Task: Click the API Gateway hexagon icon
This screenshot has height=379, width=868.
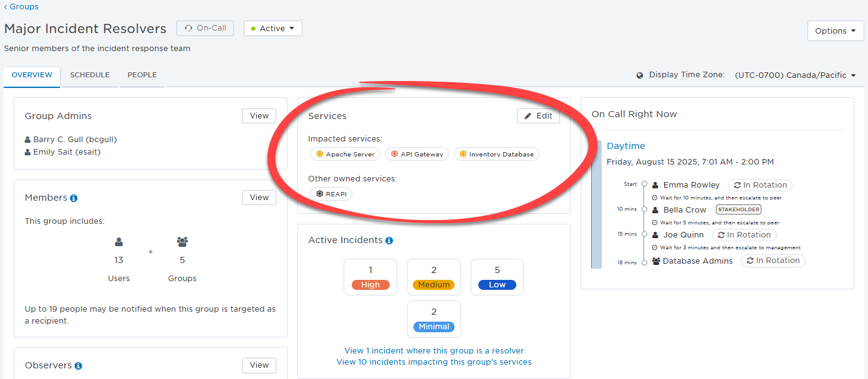Action: tap(394, 154)
